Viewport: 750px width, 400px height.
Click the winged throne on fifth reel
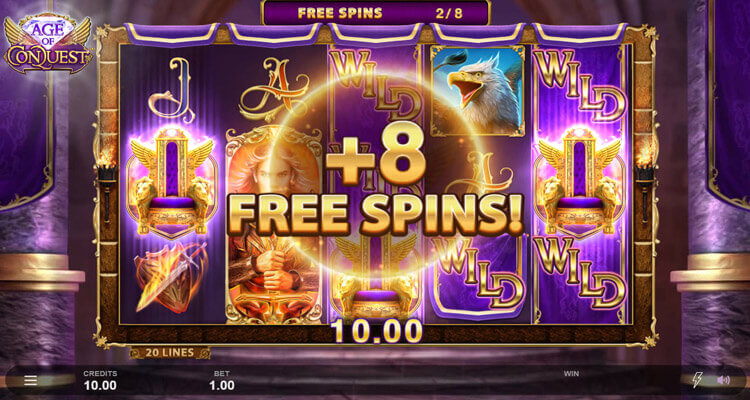pos(579,182)
